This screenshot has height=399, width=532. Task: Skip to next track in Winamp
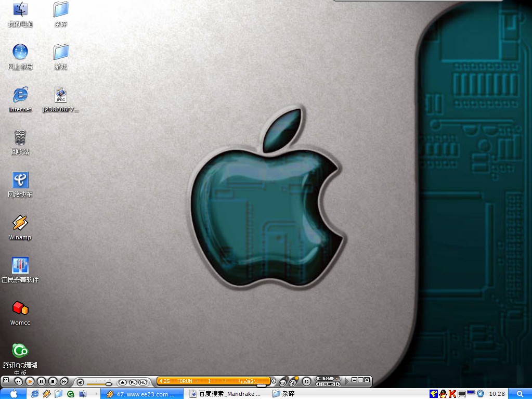(x=64, y=381)
